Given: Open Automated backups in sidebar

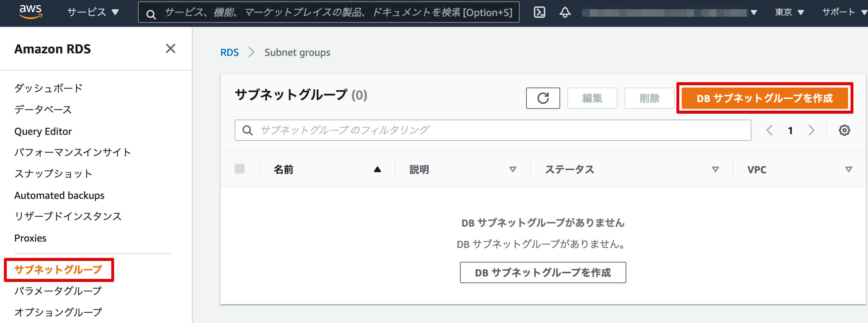Looking at the screenshot, I should 59,195.
